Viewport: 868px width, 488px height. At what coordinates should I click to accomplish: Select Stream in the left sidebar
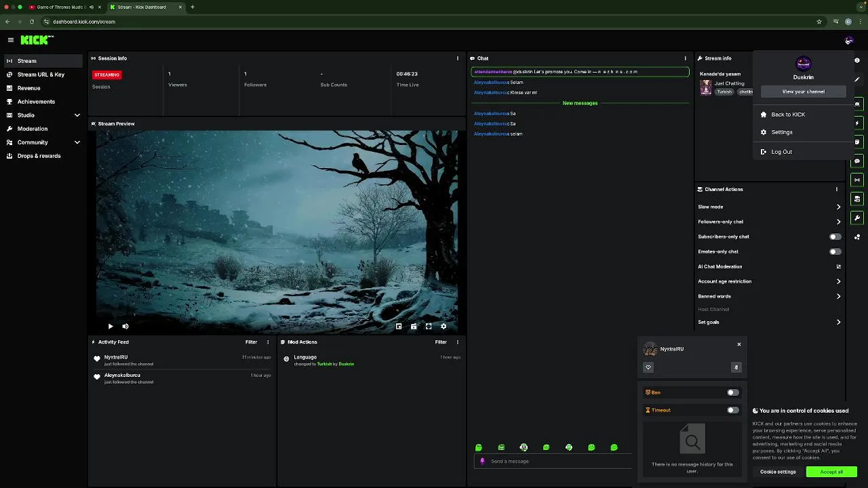(x=43, y=61)
